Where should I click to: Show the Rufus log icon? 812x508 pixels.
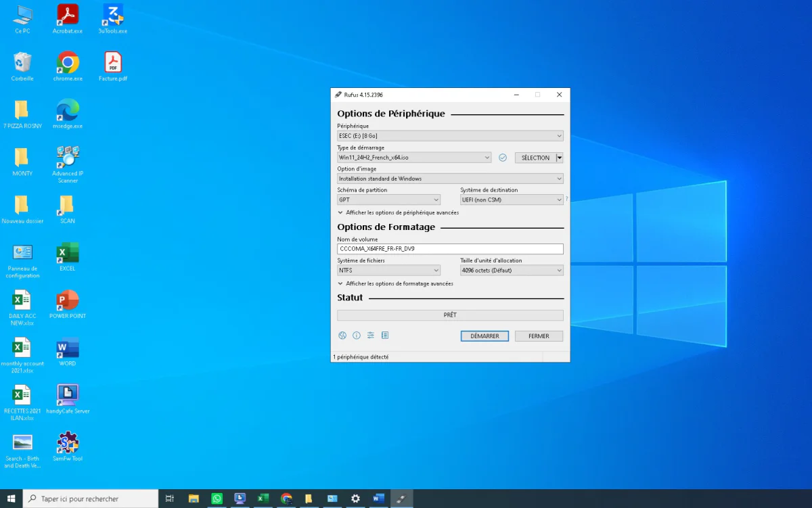(385, 336)
